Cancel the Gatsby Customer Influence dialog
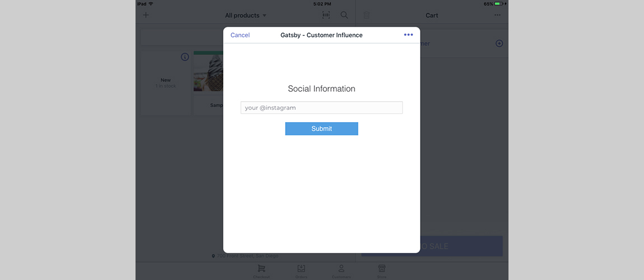This screenshot has height=280, width=644. 240,35
